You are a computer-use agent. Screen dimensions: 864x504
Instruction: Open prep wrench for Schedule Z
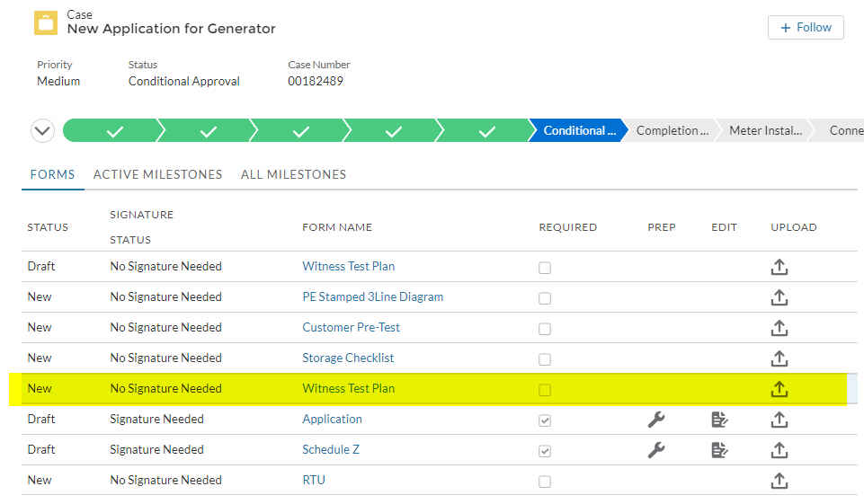coord(656,450)
